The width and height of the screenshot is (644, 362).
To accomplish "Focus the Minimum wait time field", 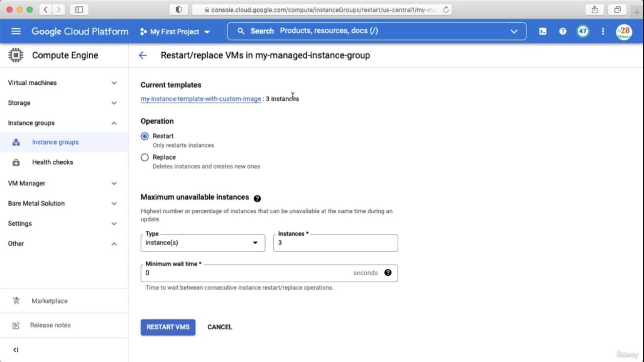I will pyautogui.click(x=269, y=273).
